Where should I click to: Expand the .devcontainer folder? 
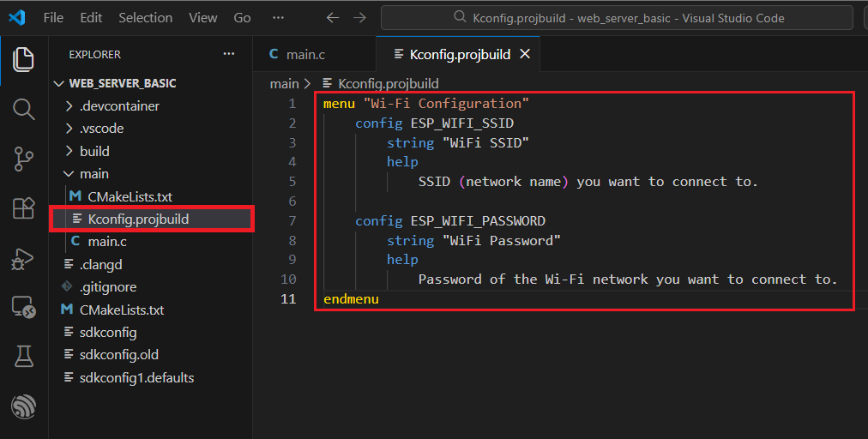(x=119, y=106)
